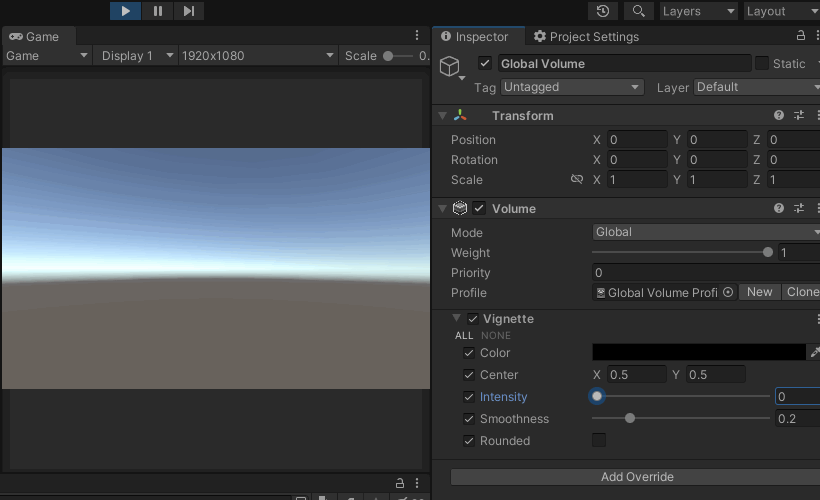This screenshot has width=820, height=500.
Task: Open the undo history icon
Action: [x=603, y=11]
